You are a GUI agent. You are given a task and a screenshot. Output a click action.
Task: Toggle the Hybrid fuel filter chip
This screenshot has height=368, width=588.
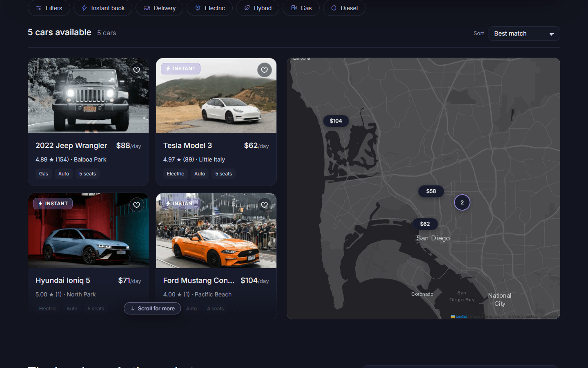click(258, 8)
